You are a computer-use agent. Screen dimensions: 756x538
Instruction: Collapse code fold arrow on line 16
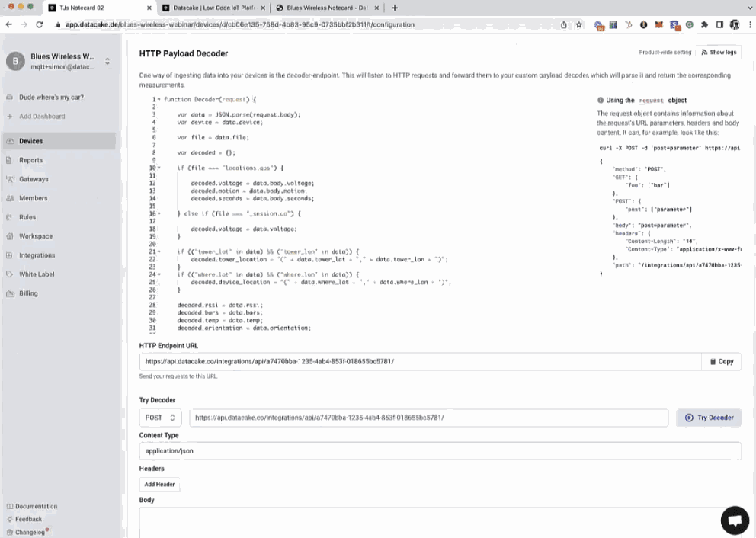[159, 213]
